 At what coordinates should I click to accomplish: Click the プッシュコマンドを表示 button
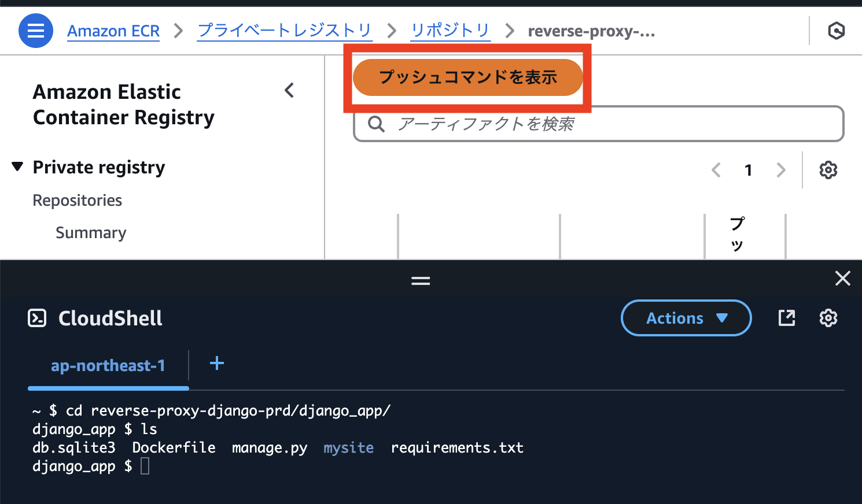coord(469,77)
